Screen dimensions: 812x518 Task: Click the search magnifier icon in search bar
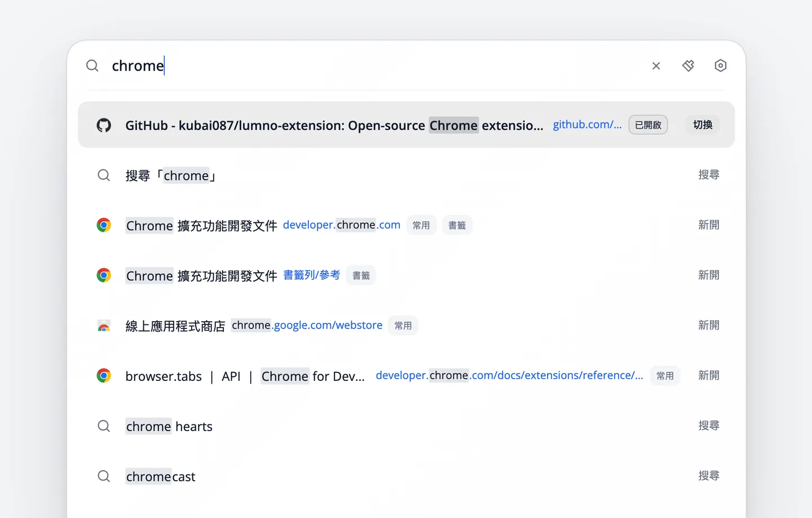pyautogui.click(x=92, y=66)
